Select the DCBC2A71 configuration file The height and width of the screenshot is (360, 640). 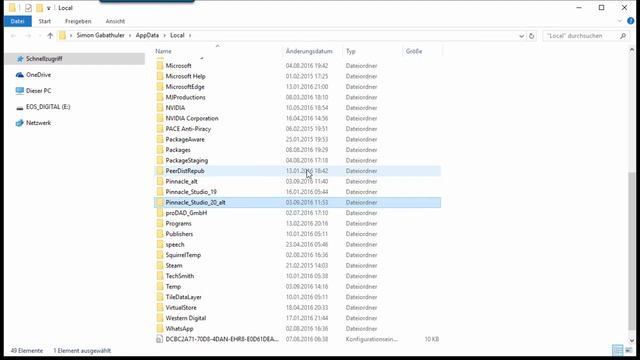coord(298,339)
